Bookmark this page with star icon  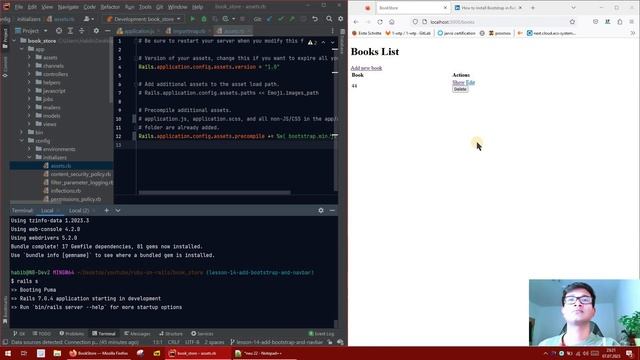coord(572,22)
